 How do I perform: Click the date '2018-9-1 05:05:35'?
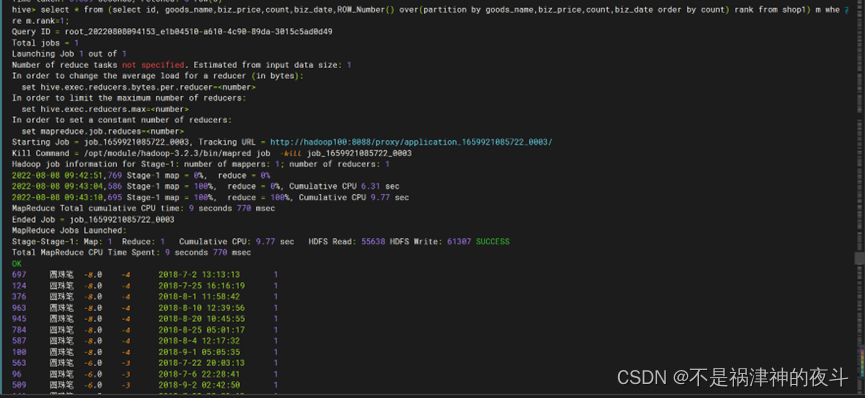(x=199, y=352)
